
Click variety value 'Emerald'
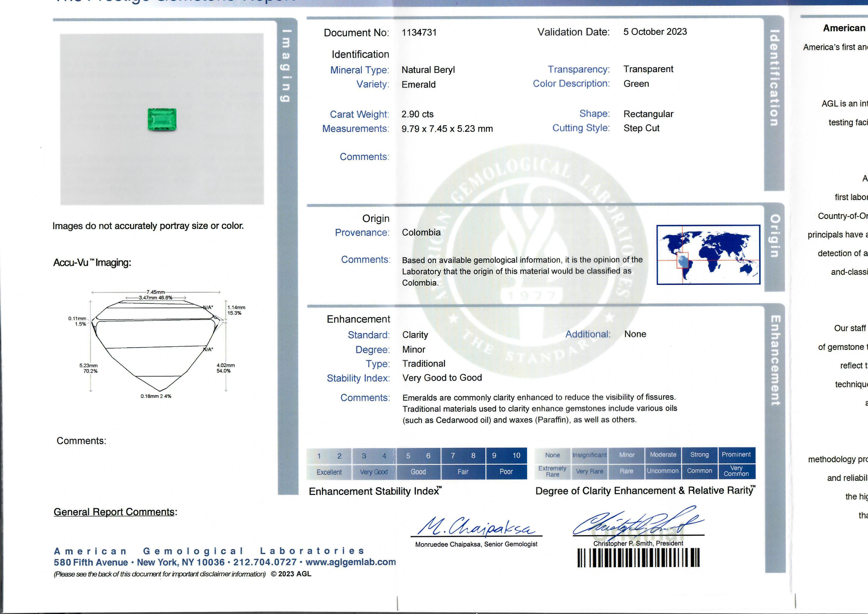[x=419, y=84]
